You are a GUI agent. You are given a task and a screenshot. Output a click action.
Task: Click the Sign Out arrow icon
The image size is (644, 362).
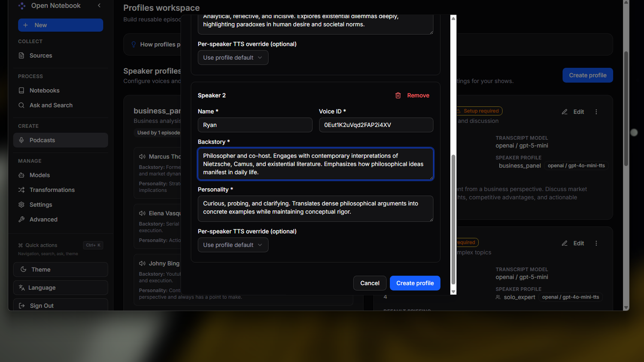click(x=22, y=306)
